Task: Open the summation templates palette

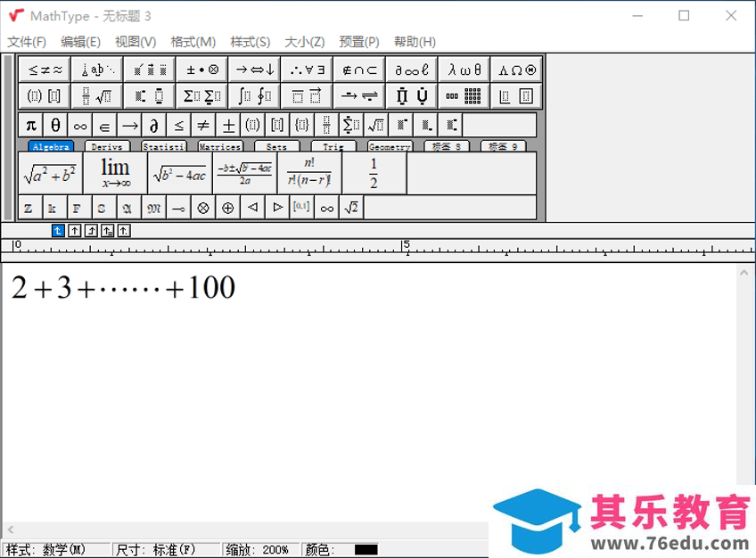Action: pos(202,96)
